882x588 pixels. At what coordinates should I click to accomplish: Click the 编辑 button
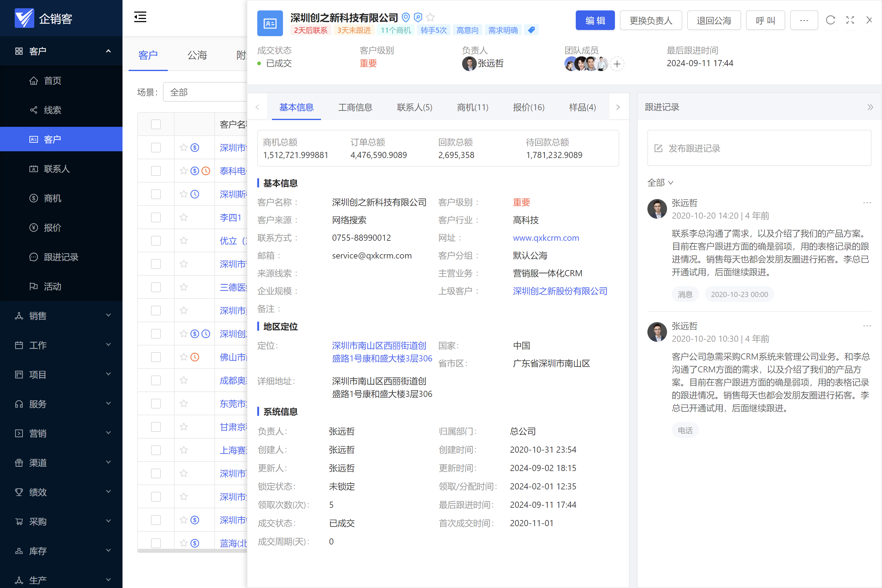pos(595,20)
